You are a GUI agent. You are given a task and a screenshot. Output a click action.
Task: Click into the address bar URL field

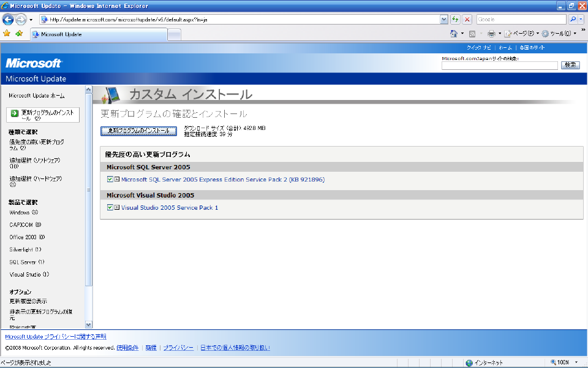click(x=240, y=19)
